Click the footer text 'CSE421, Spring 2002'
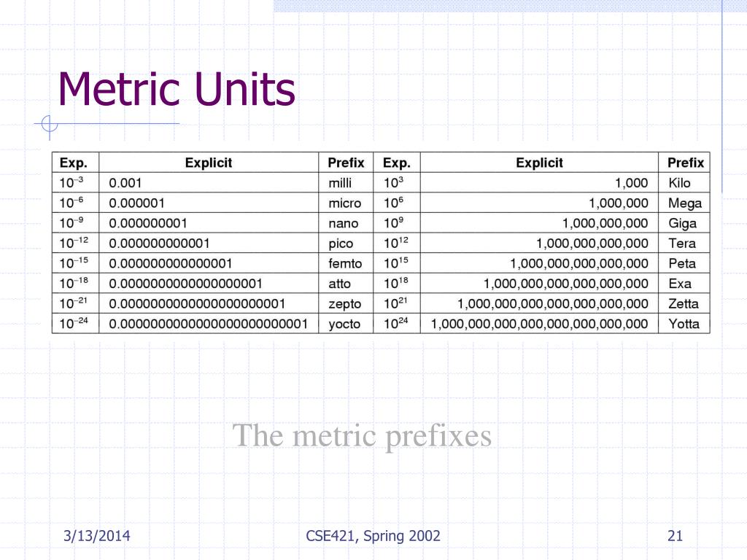747x560 pixels. [x=373, y=536]
